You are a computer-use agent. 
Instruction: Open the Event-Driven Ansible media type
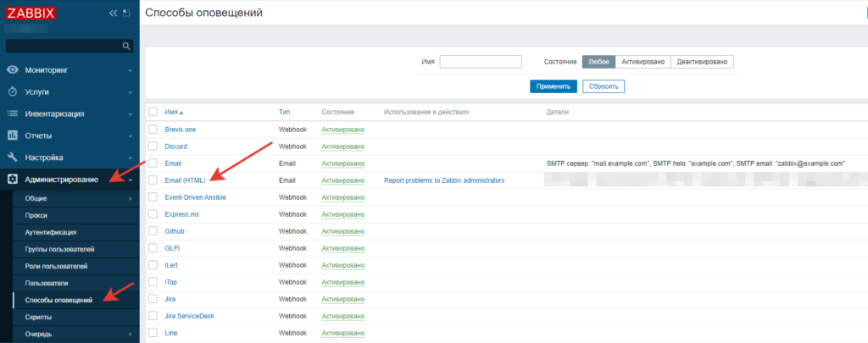tap(196, 197)
